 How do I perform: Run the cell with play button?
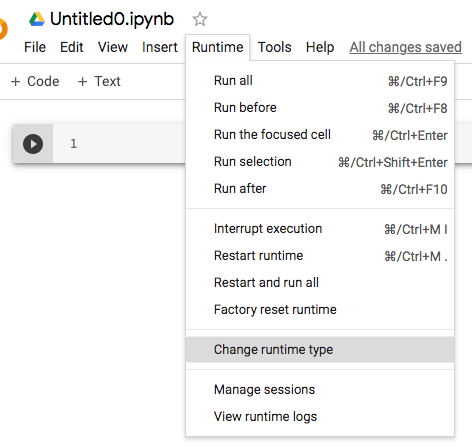click(x=33, y=144)
